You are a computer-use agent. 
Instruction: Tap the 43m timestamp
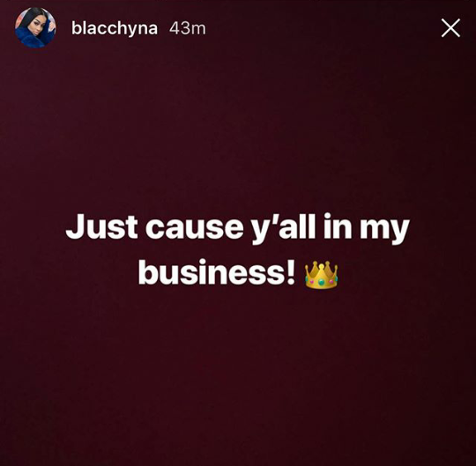[188, 28]
